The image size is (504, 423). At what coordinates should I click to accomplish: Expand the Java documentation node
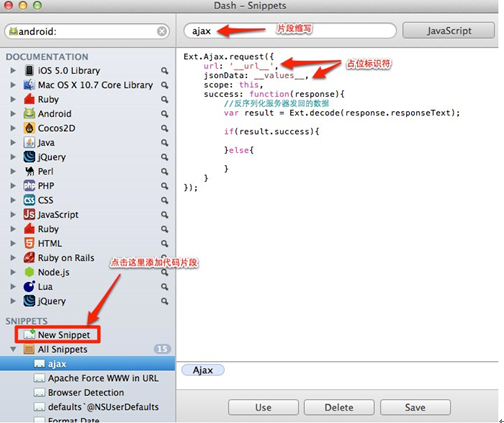point(13,143)
